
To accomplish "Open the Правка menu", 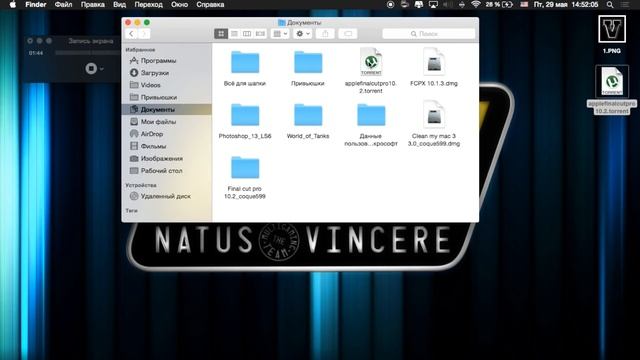I will point(93,4).
